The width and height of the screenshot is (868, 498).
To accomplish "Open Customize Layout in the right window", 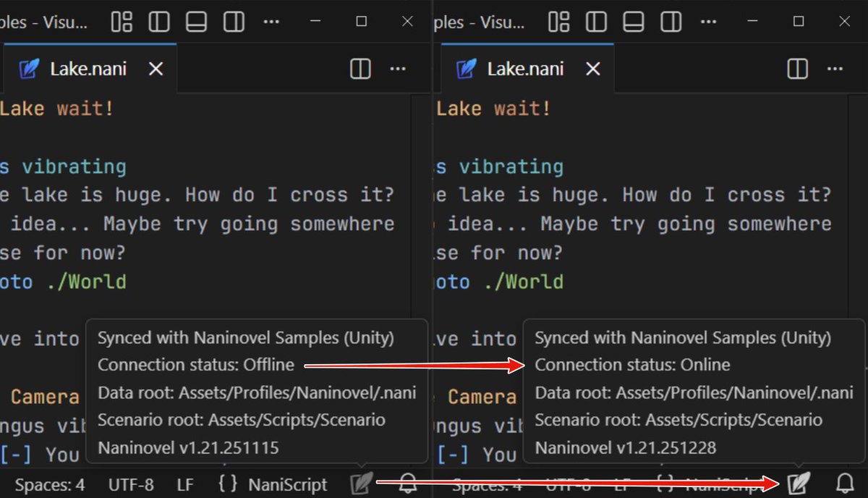I will (x=558, y=22).
